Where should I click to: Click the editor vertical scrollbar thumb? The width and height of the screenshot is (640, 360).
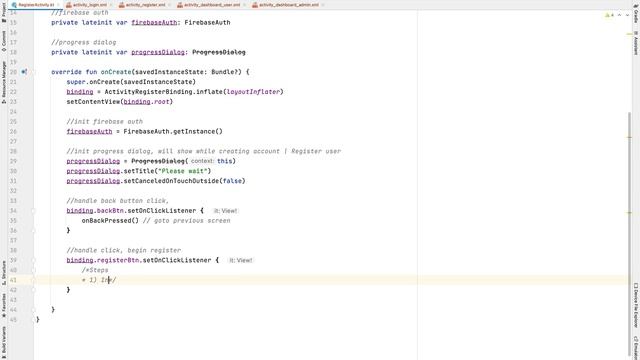pyautogui.click(x=629, y=233)
